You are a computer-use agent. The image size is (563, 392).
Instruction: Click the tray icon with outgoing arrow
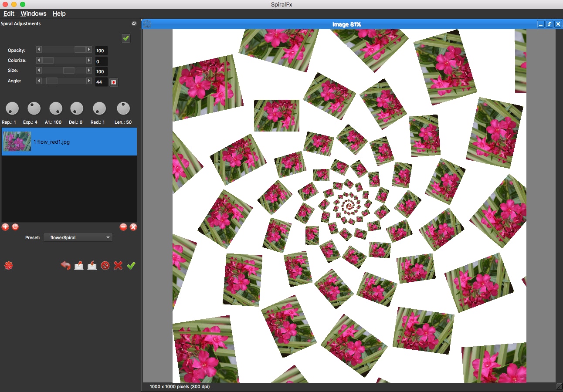79,265
